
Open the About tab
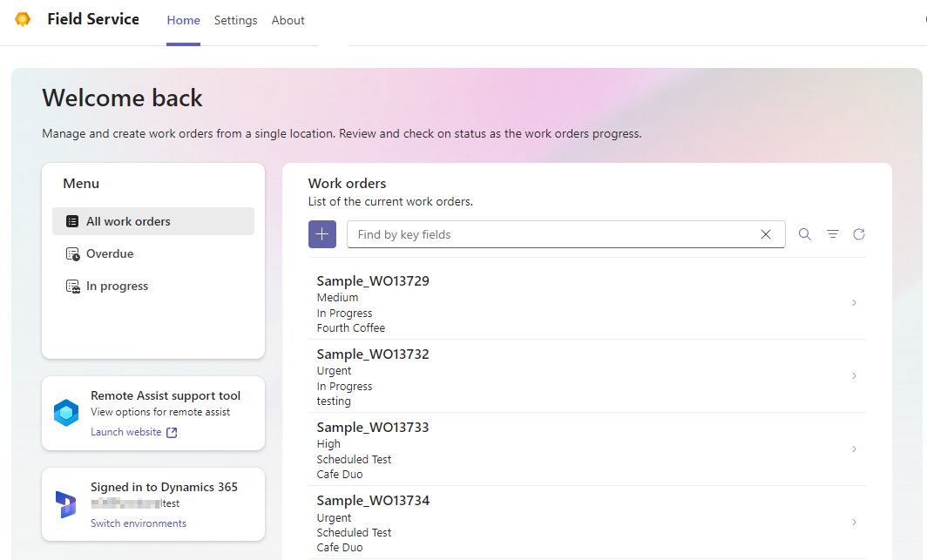[288, 20]
